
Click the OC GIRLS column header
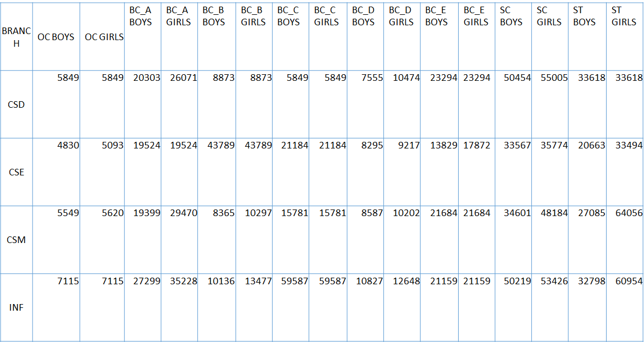point(102,37)
